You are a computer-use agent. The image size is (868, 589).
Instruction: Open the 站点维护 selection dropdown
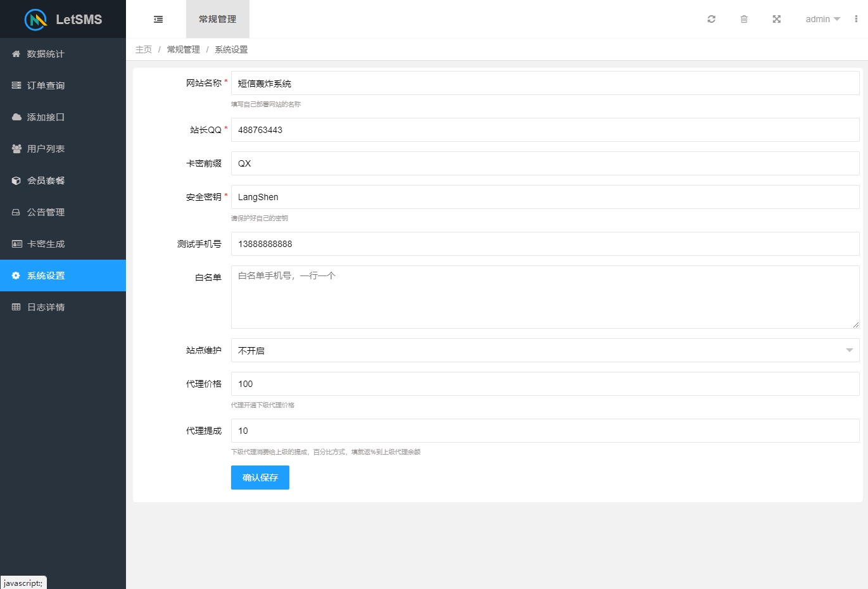(x=544, y=350)
